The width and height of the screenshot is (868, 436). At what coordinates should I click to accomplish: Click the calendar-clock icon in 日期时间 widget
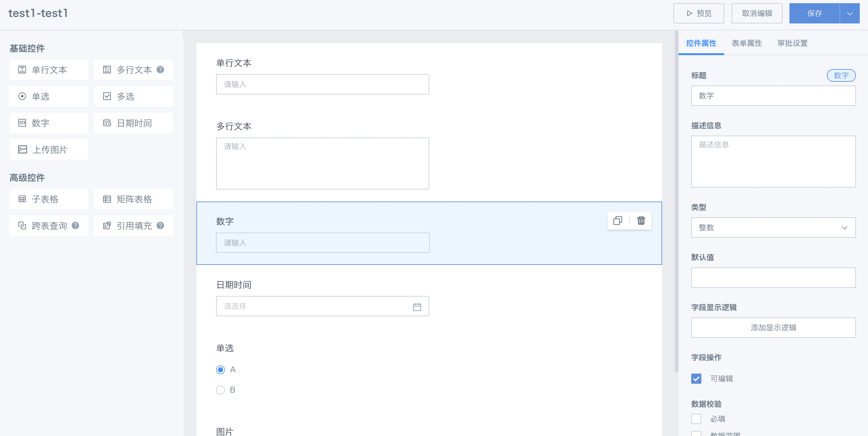coord(107,123)
